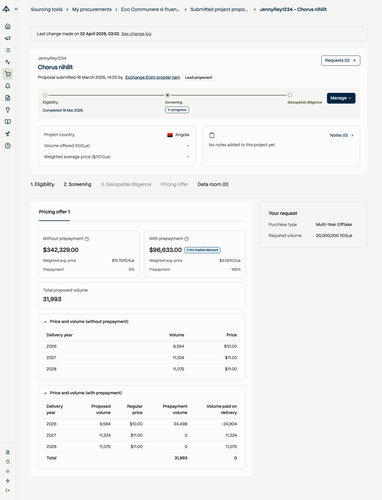Open Submitted project propo.. breadcrumb
The width and height of the screenshot is (382, 500).
[219, 9]
